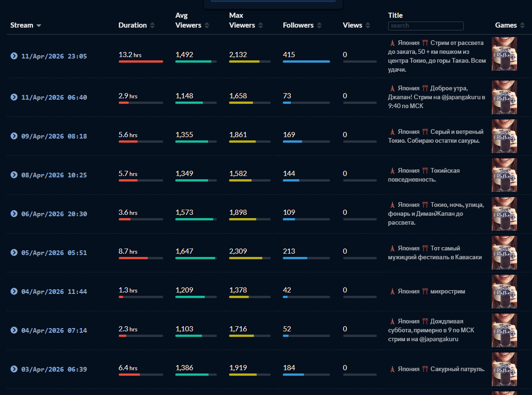
Task: Sort the table by Followers column arrows
Action: click(319, 25)
